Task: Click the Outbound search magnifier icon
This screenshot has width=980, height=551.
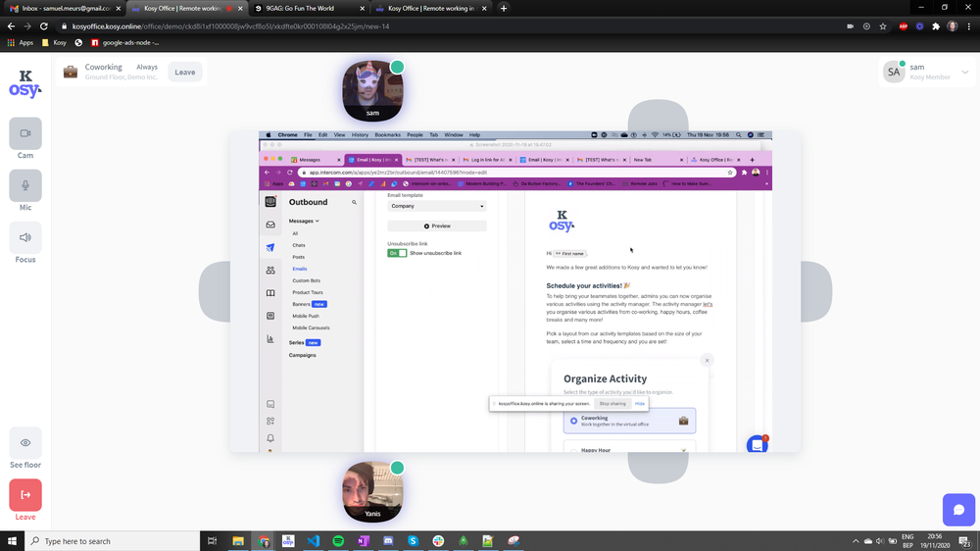Action: 354,203
